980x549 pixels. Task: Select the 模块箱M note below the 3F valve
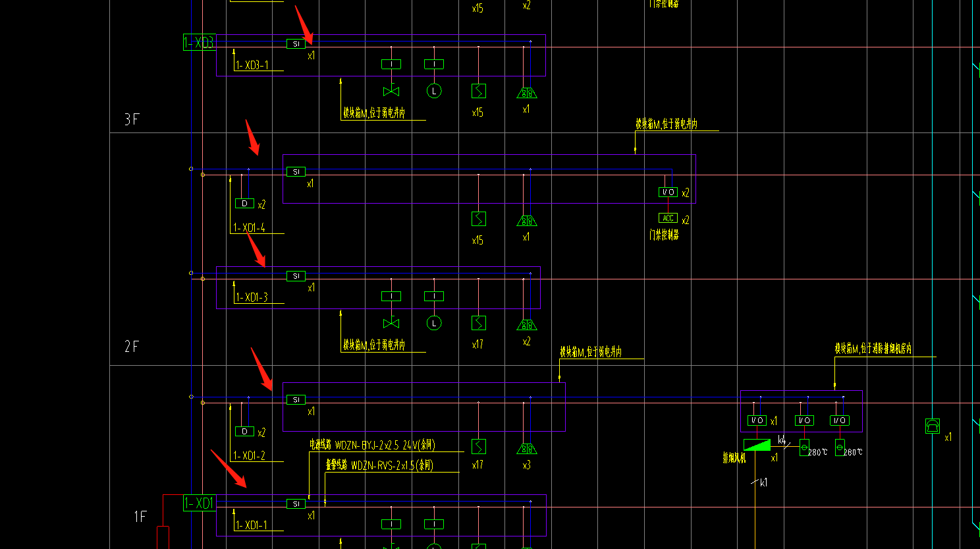point(374,113)
